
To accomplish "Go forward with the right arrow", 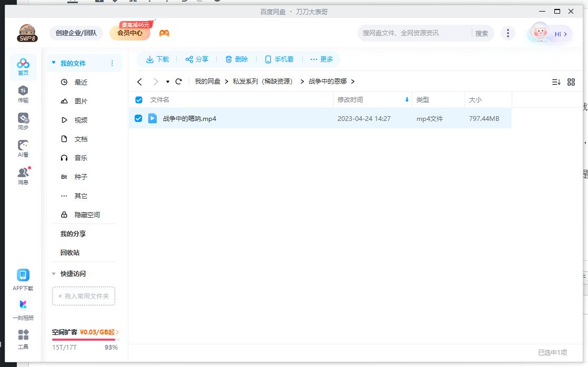I will [x=156, y=81].
